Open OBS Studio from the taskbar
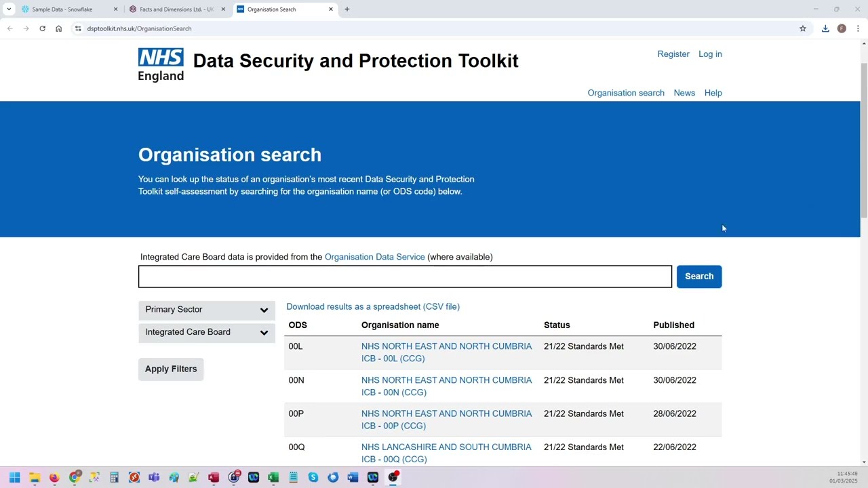 click(x=393, y=477)
